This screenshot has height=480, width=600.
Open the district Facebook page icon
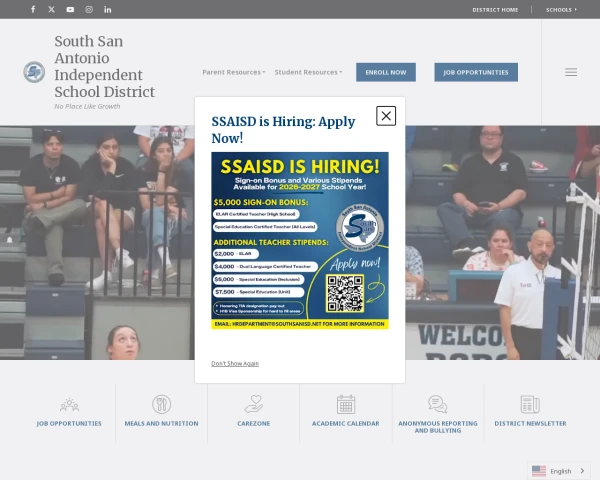click(33, 9)
